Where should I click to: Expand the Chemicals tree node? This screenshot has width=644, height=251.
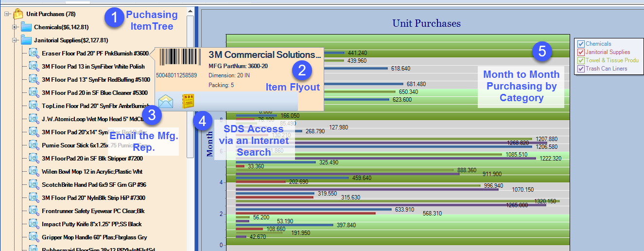tap(15, 27)
